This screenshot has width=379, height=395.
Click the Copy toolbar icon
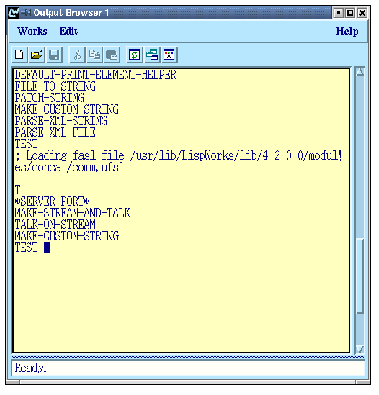click(95, 55)
